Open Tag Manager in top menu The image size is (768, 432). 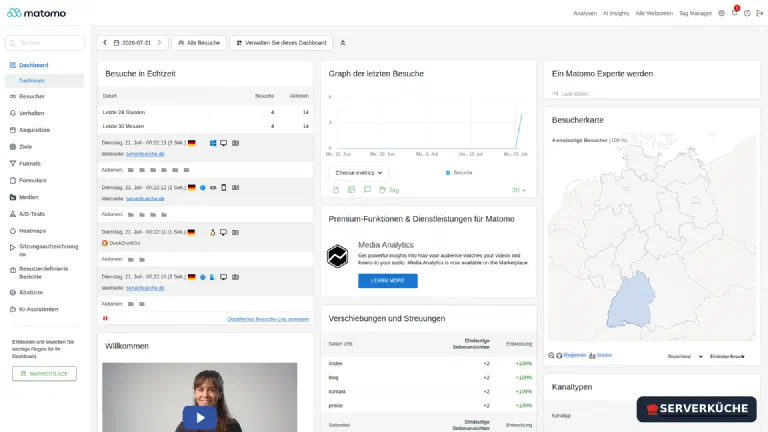pos(695,13)
